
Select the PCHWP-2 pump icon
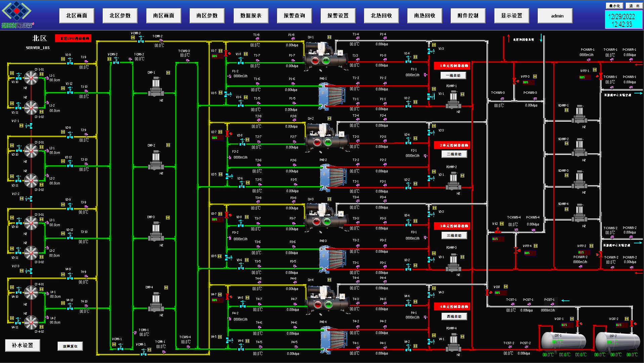pos(454,181)
